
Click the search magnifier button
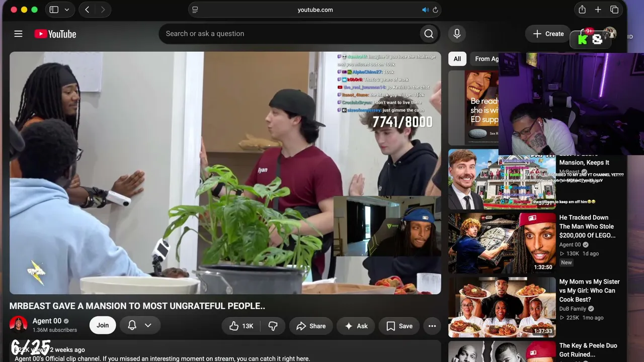tap(429, 34)
